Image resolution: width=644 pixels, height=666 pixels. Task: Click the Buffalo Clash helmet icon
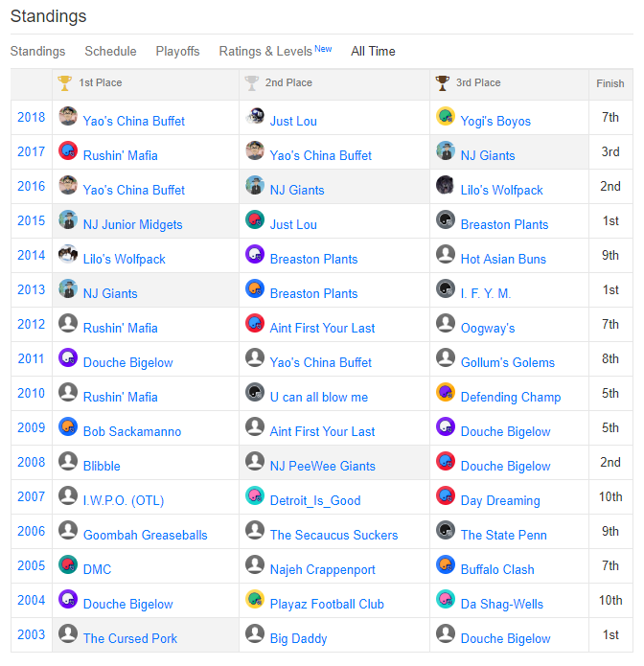[446, 564]
